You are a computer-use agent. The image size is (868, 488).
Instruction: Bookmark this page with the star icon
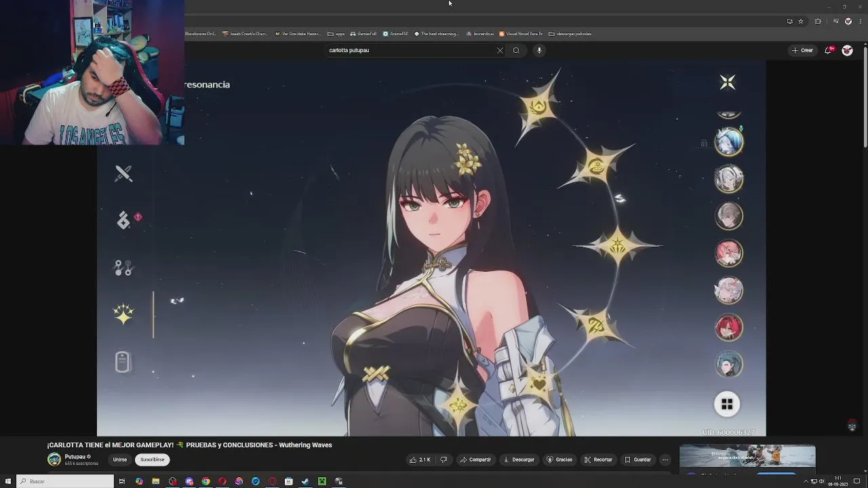point(801,21)
